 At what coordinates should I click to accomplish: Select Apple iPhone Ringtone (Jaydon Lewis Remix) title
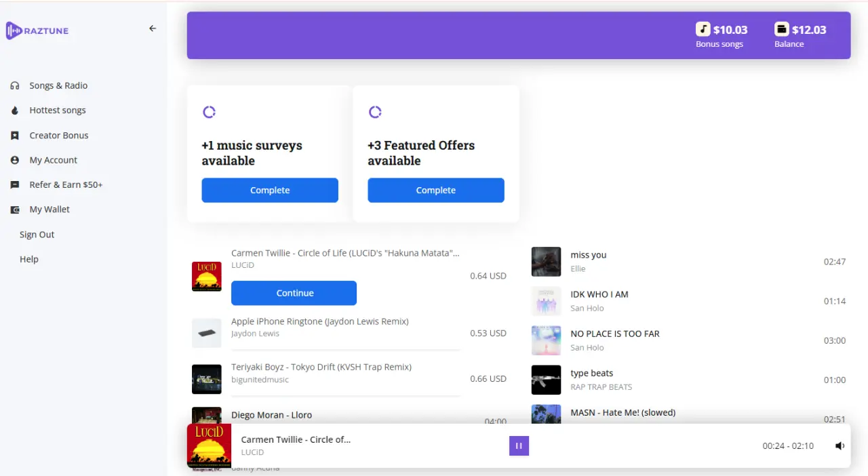tap(320, 321)
